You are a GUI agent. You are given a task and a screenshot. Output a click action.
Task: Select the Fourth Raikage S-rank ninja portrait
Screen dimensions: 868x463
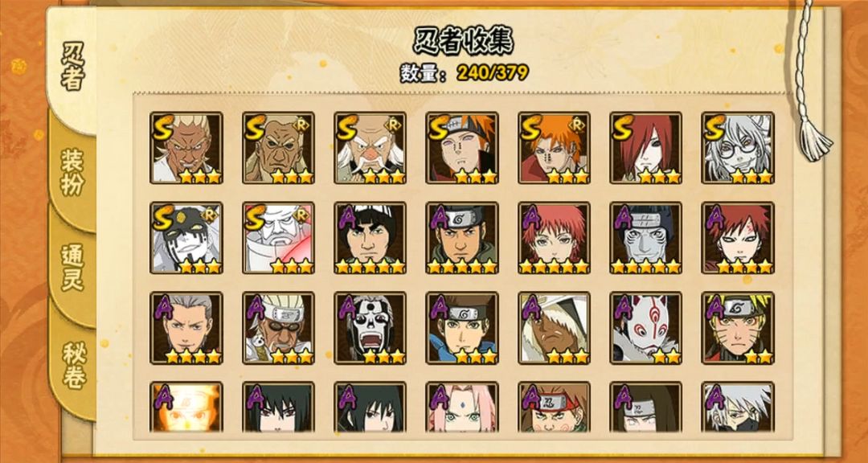tap(186, 148)
